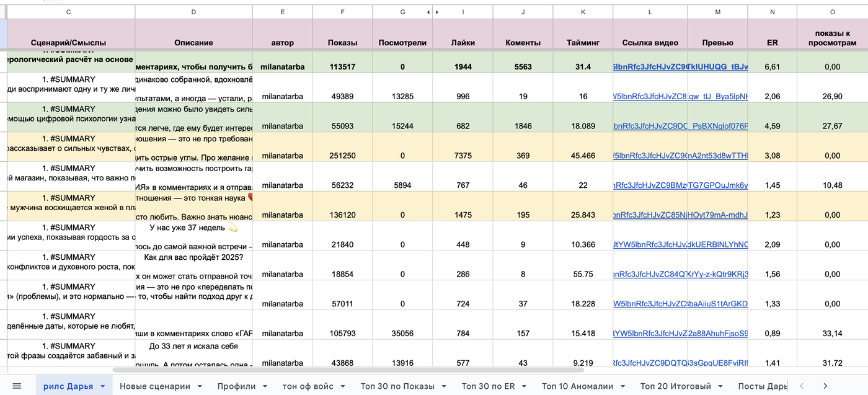Viewport: 868px width, 395px height.
Task: Select column F header
Action: click(342, 12)
